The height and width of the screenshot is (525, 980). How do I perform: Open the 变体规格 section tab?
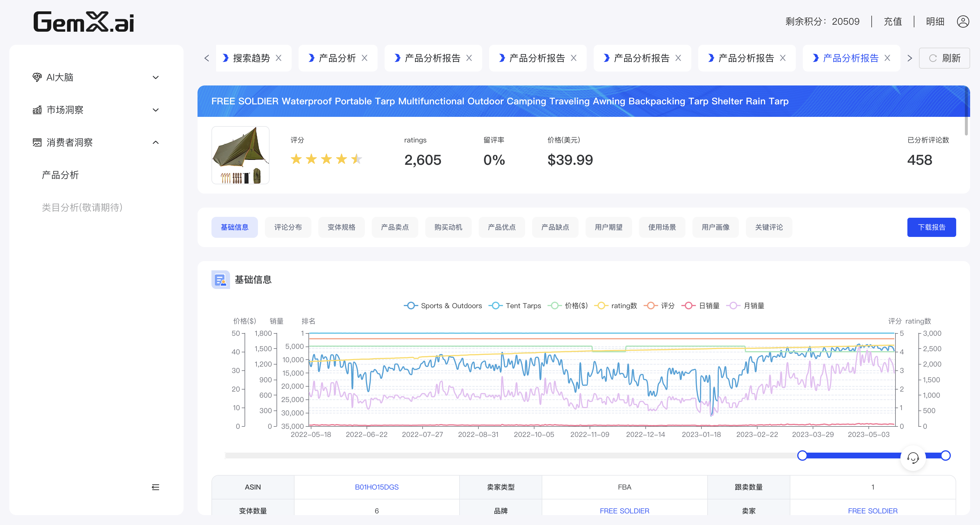point(341,227)
